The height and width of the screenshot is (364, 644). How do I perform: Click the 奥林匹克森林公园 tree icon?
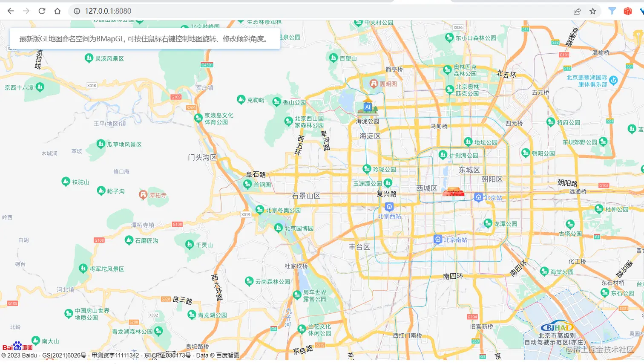click(448, 69)
